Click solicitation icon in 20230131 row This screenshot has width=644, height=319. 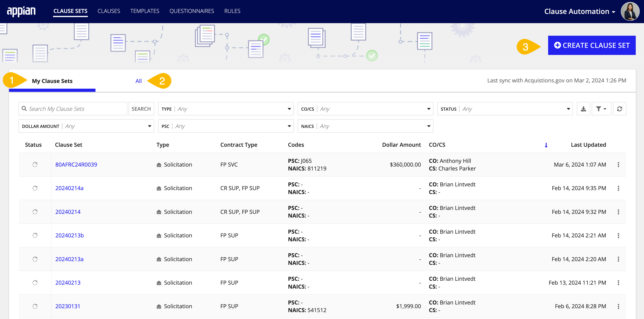click(159, 306)
